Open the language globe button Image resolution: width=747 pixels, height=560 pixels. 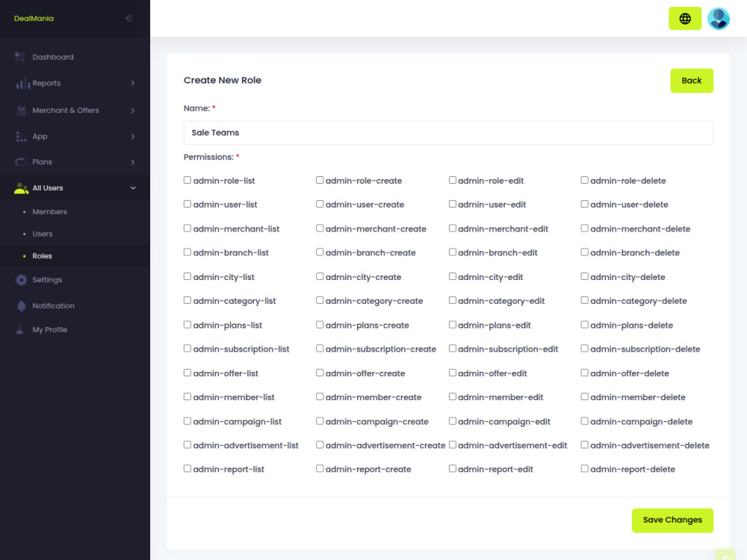[684, 19]
